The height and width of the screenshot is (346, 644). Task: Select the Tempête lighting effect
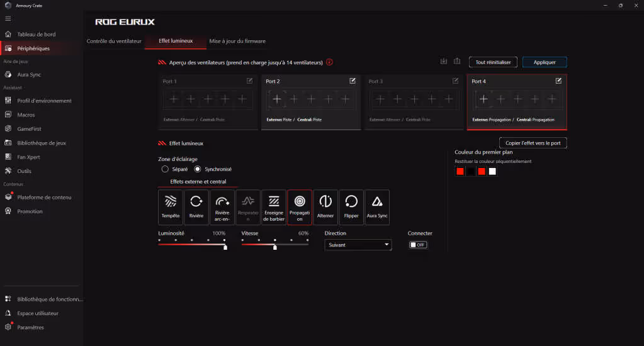coord(171,207)
